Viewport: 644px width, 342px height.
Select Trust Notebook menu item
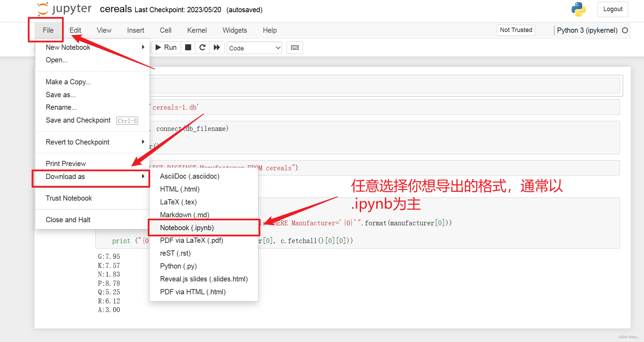(x=92, y=198)
